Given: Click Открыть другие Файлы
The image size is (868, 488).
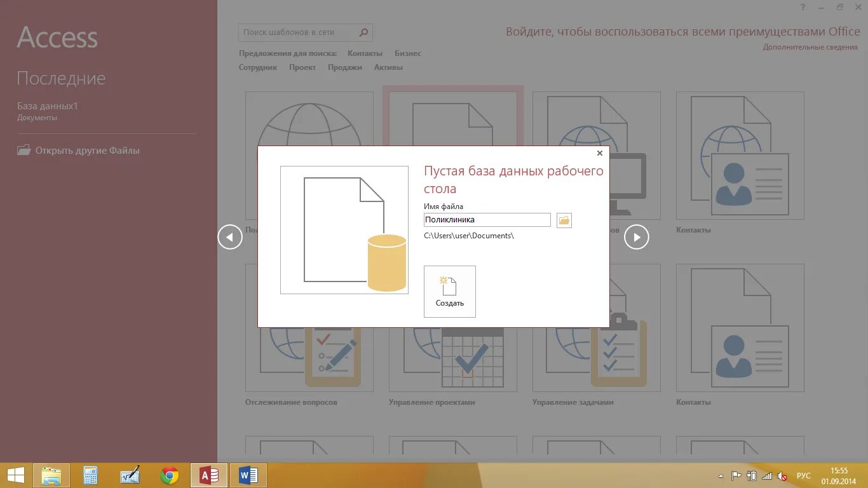Looking at the screenshot, I should tap(88, 151).
